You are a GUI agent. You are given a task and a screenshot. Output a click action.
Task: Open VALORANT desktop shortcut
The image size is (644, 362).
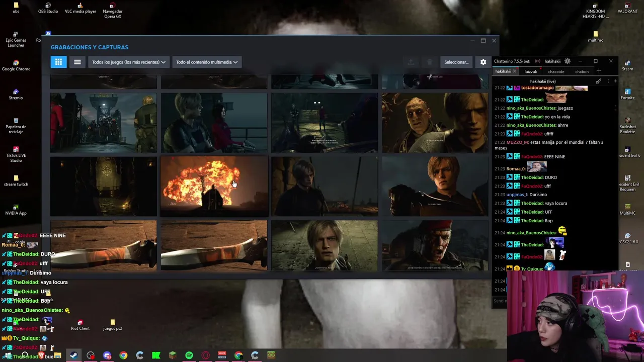628,8
